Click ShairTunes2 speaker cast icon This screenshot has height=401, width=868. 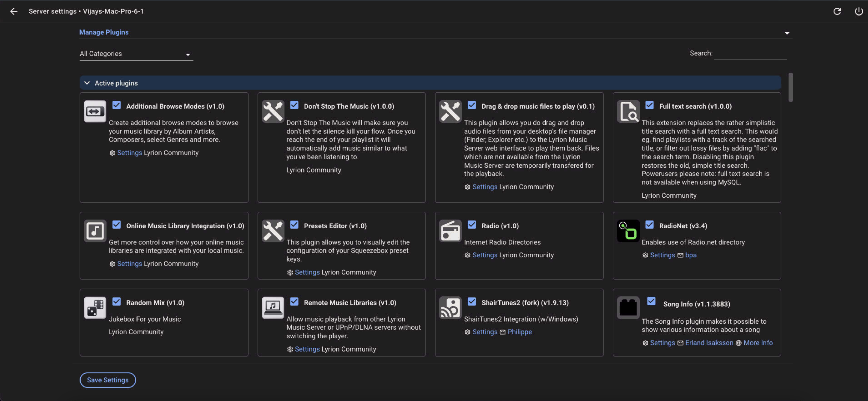point(450,307)
